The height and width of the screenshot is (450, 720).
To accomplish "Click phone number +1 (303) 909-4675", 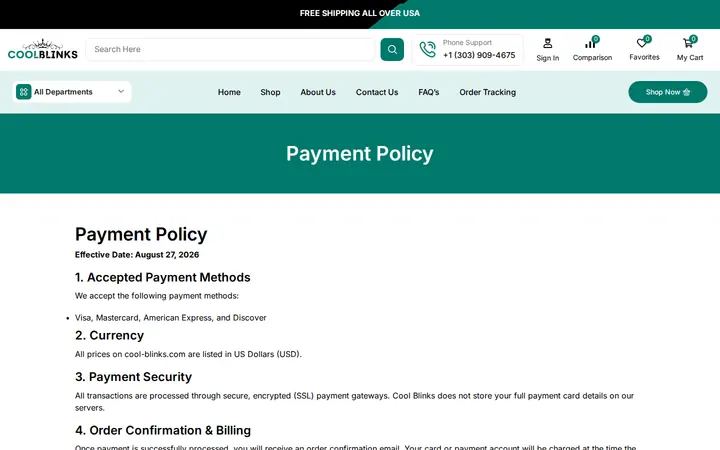I will click(x=479, y=55).
